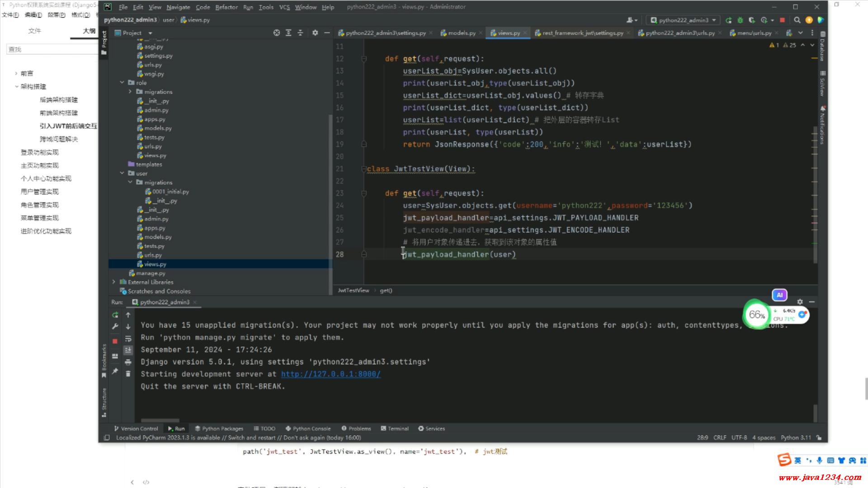The image size is (868, 488).
Task: Open the VCS menu
Action: 284,7
